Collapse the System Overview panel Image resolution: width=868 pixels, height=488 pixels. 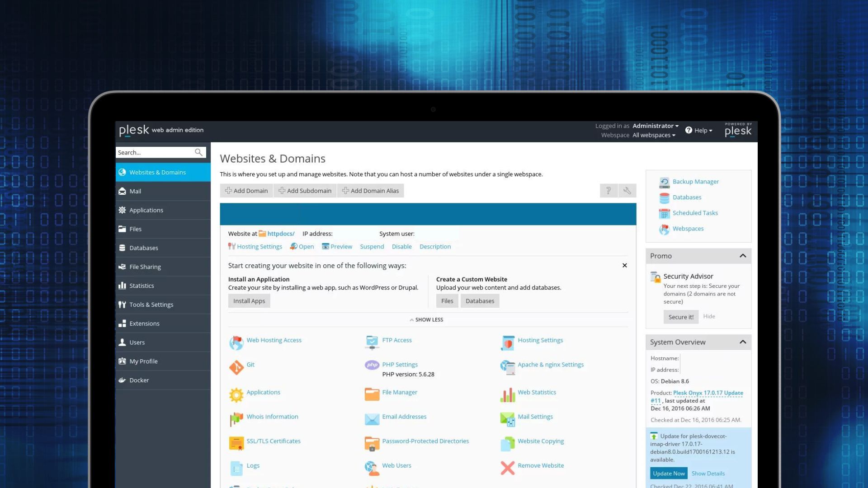pyautogui.click(x=742, y=342)
